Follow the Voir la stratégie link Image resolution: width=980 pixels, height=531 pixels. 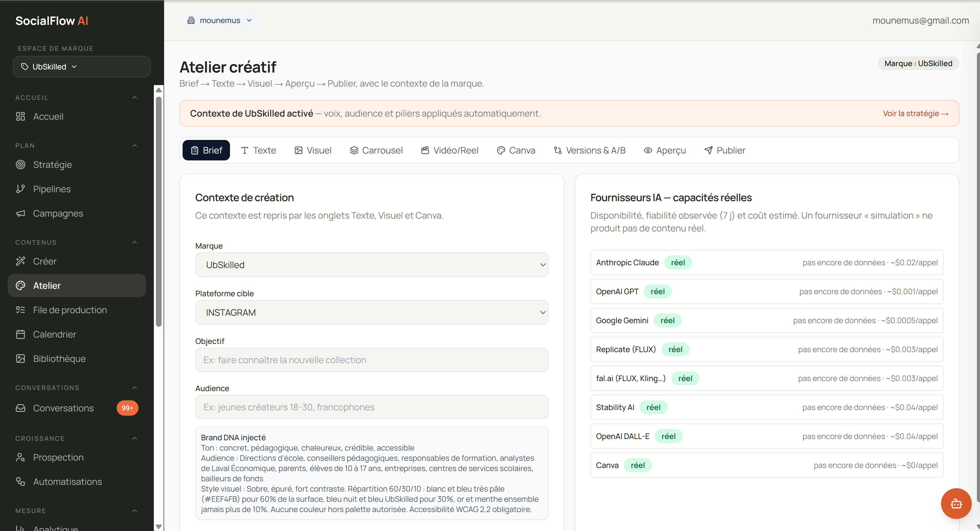915,113
